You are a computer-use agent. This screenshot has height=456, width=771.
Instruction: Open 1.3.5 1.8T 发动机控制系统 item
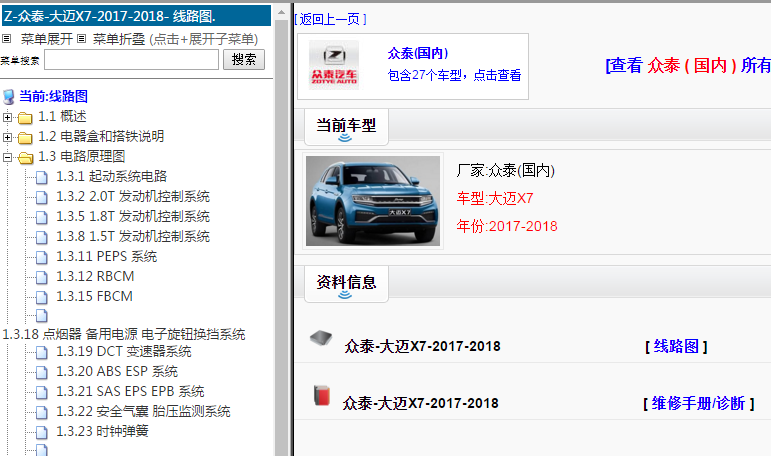133,216
